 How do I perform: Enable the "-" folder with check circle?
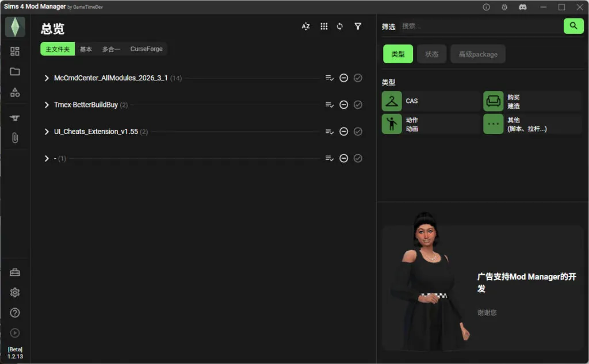[358, 158]
